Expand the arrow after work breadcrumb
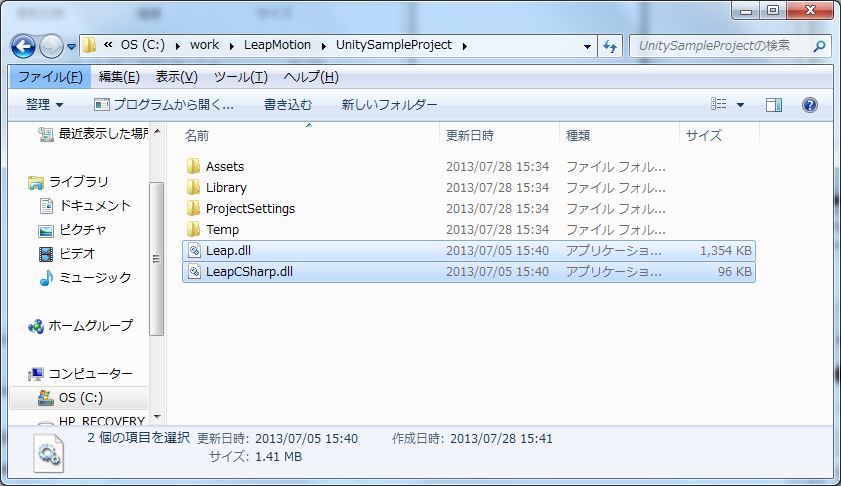841x486 pixels. click(232, 46)
